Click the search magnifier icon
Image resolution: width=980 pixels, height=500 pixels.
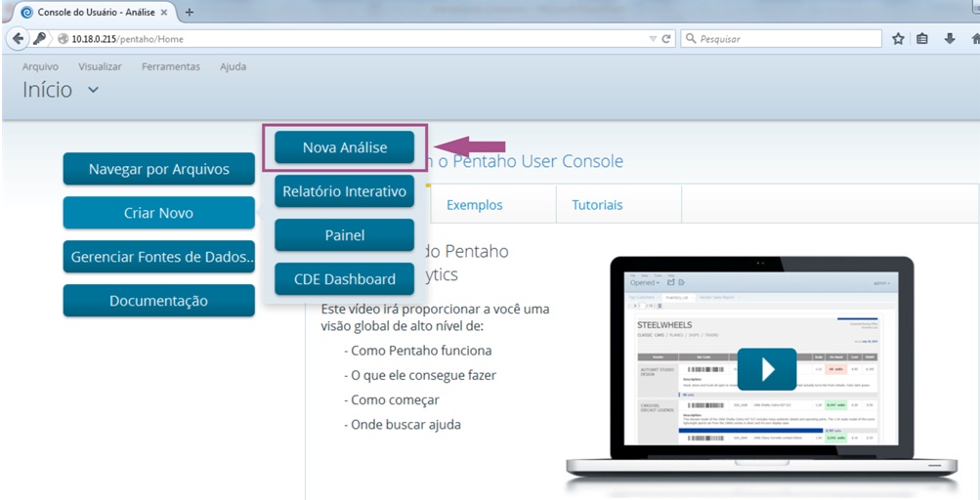691,39
